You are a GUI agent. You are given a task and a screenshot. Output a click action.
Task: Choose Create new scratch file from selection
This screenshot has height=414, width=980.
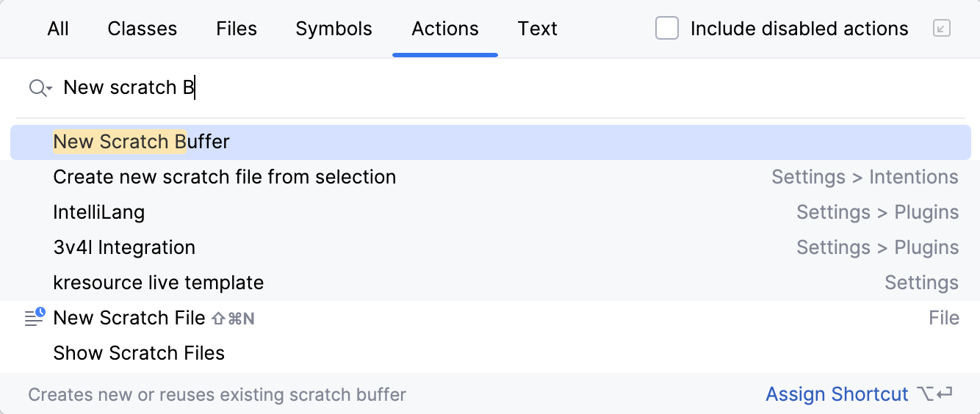[x=225, y=177]
